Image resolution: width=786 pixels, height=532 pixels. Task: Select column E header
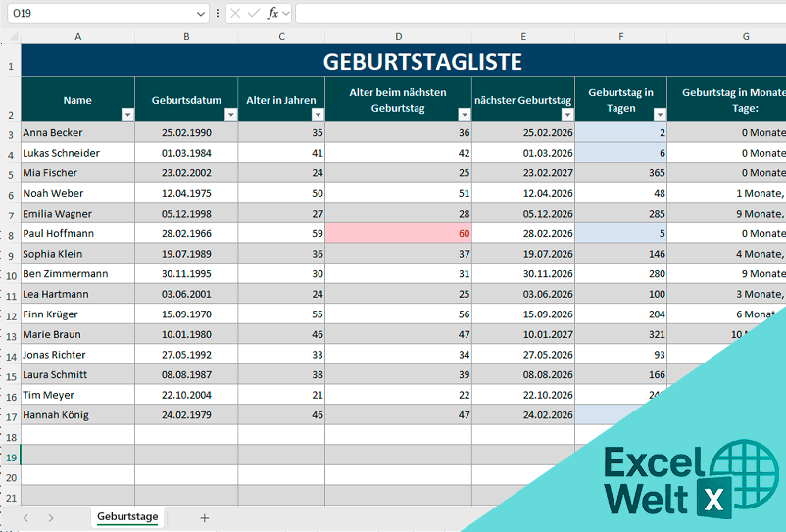tap(523, 37)
